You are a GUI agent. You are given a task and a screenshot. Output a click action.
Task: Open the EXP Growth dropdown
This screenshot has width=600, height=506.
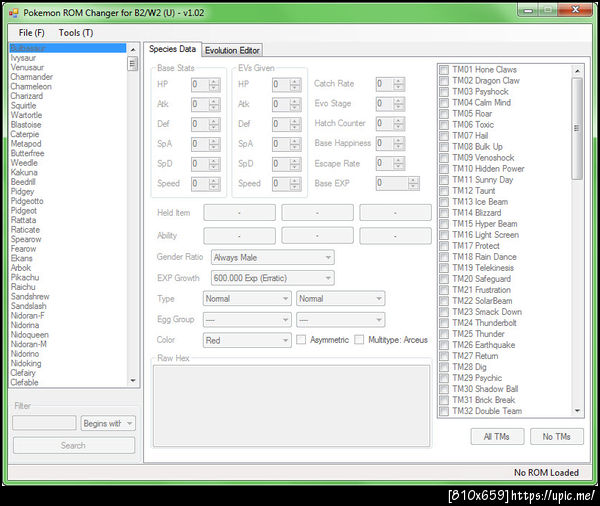[x=272, y=278]
